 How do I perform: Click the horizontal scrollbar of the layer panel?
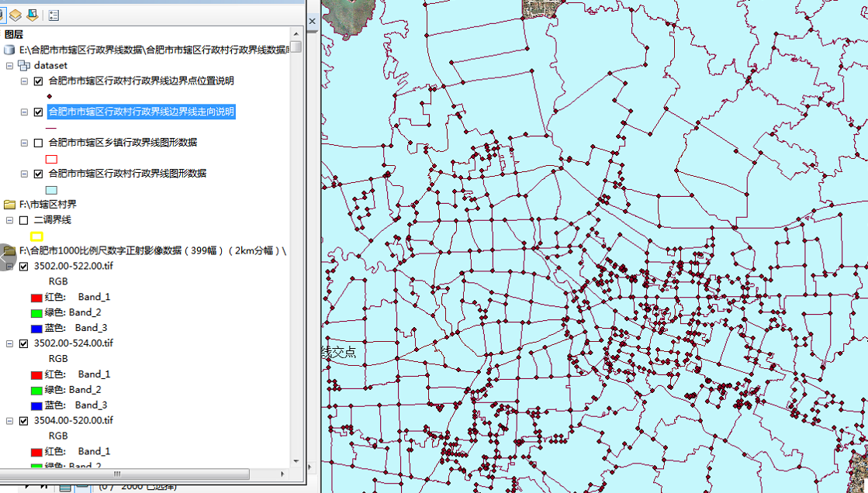(x=116, y=474)
